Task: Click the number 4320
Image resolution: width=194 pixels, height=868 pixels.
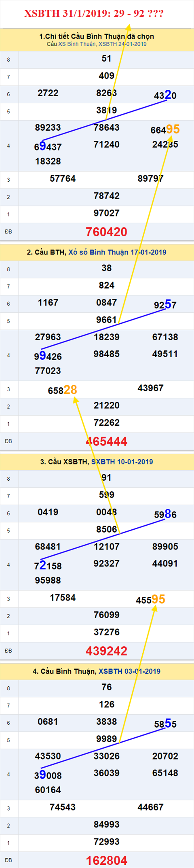Action: [165, 96]
